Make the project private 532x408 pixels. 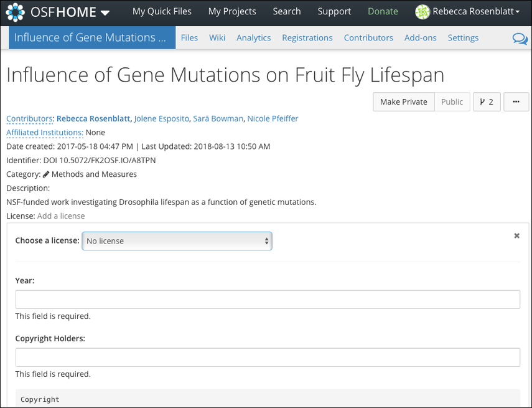coord(403,102)
